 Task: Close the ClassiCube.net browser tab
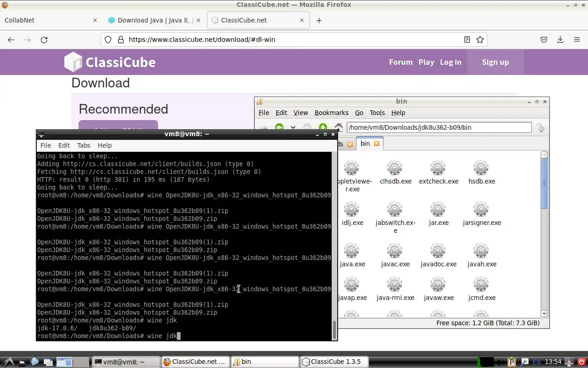[302, 20]
